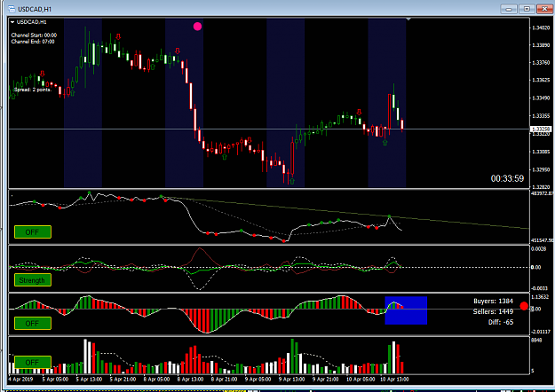Click the 8848 volume scale value
This screenshot has width=555, height=392.
536,340
